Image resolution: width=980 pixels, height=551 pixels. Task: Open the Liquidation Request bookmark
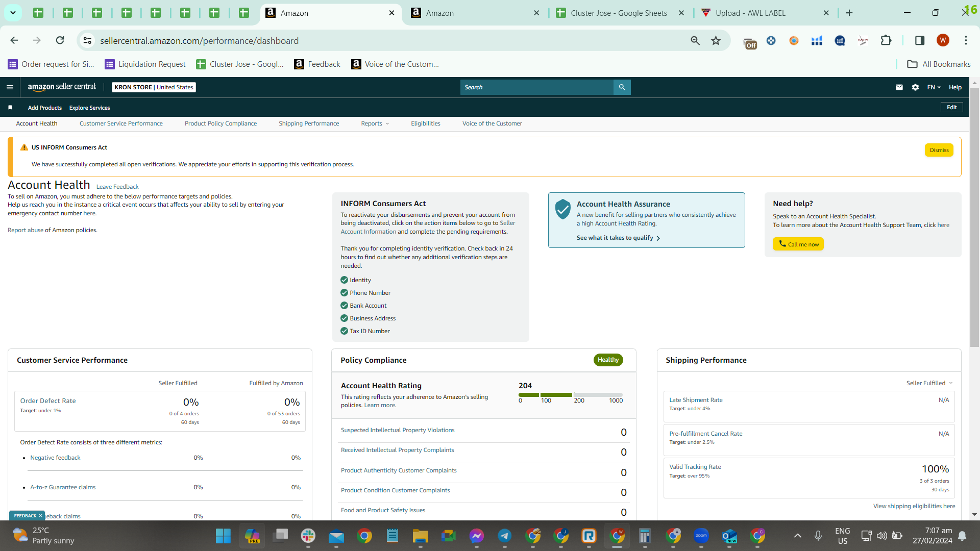click(x=145, y=64)
